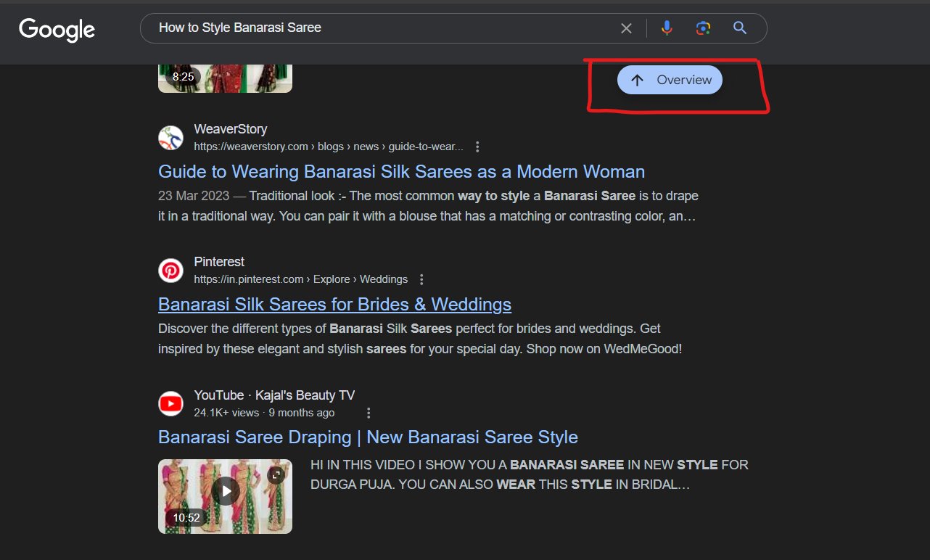The width and height of the screenshot is (930, 560).
Task: Open the Guide to Wearing Banarasi Silk Sarees link
Action: click(401, 171)
